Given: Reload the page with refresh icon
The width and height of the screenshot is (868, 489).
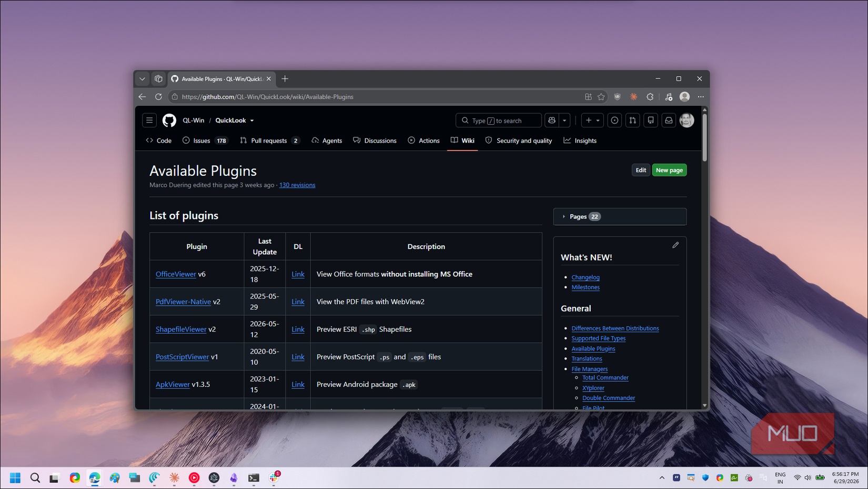Looking at the screenshot, I should (158, 97).
